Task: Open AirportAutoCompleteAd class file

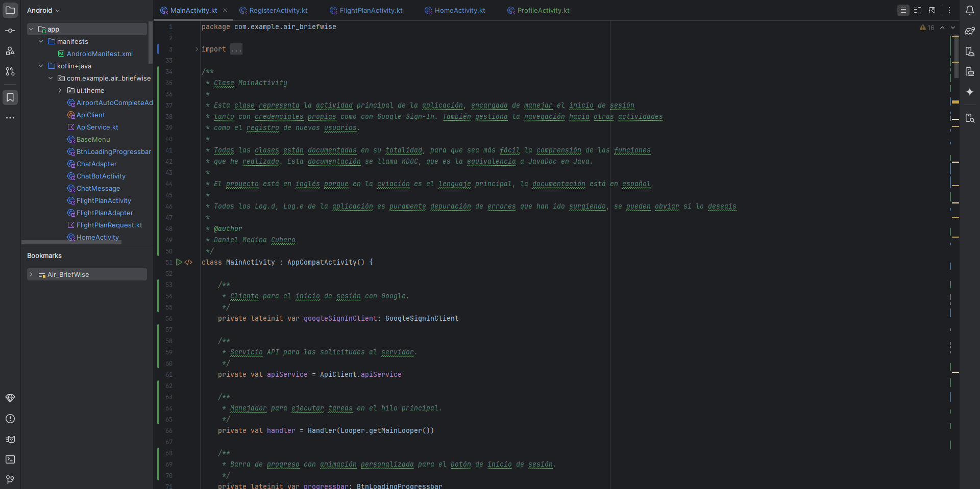Action: 110,102
